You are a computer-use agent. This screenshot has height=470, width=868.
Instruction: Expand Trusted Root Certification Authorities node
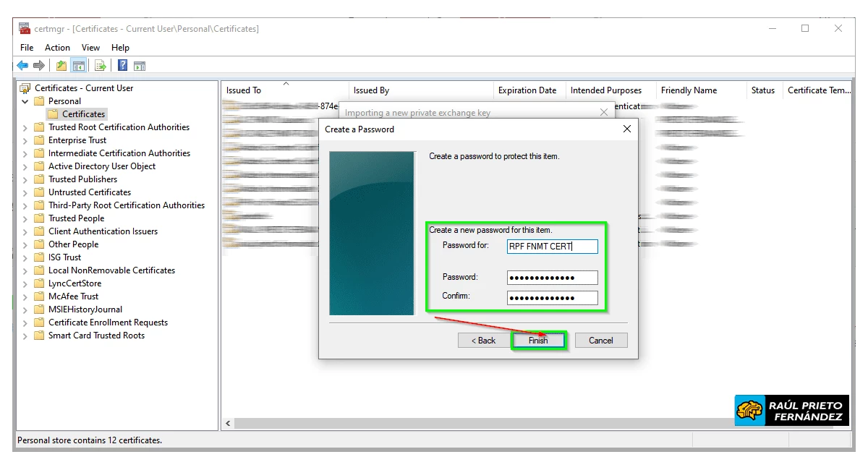25,127
